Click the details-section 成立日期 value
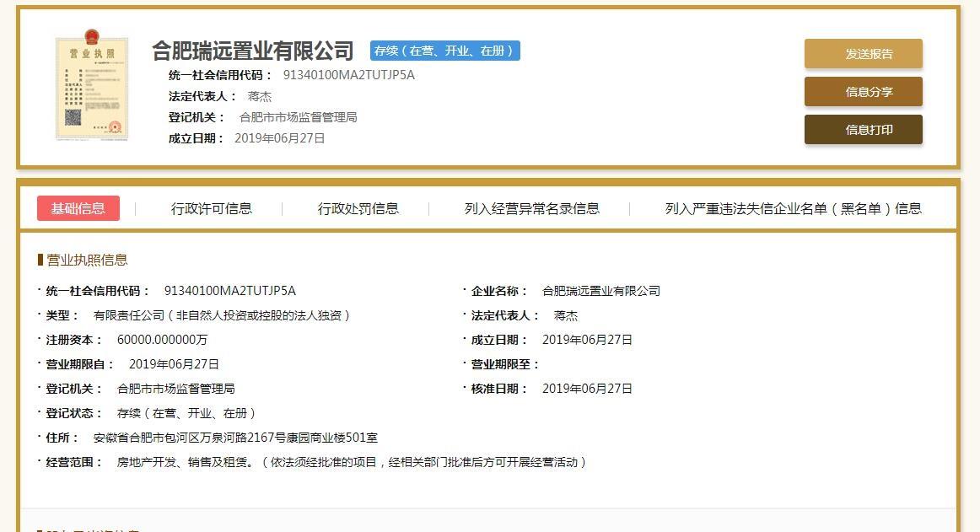This screenshot has height=532, width=980. point(587,340)
